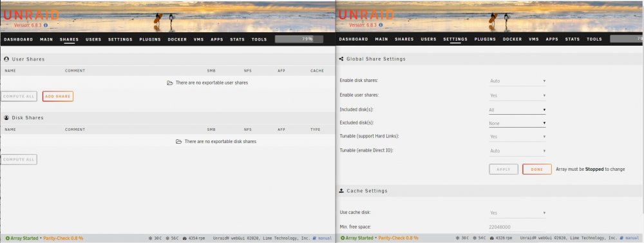This screenshot has width=644, height=243.
Task: Click Parity-Check 0.8 % in right footer
Action: coord(398,238)
